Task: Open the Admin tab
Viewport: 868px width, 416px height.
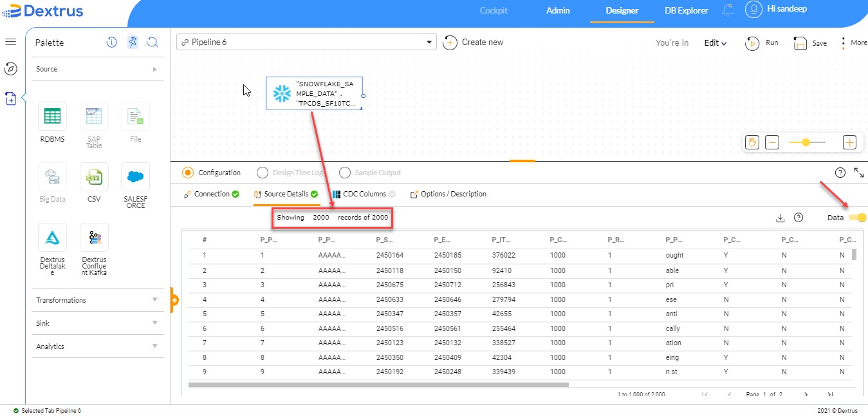Action: 558,10
